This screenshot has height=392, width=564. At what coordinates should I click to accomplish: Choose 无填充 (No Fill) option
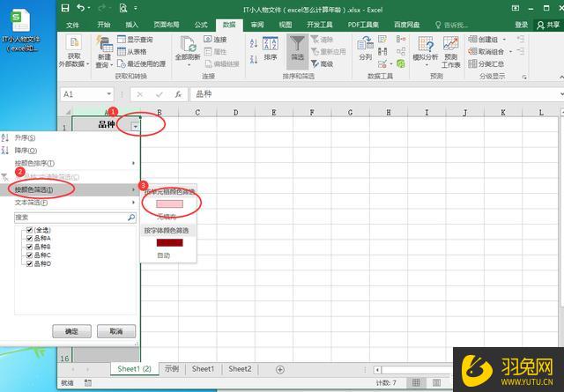click(167, 217)
